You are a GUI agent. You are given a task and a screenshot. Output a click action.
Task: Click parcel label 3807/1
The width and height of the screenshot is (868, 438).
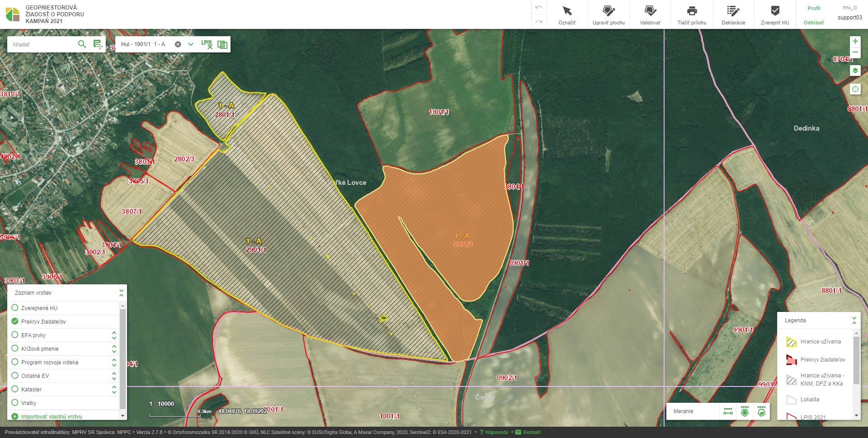(132, 211)
